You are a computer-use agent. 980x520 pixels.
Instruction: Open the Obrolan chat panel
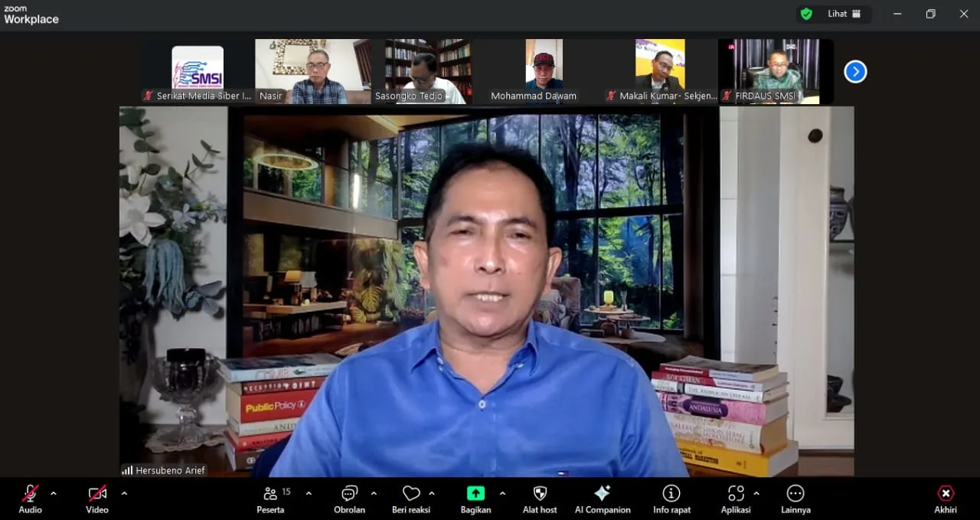pyautogui.click(x=349, y=499)
